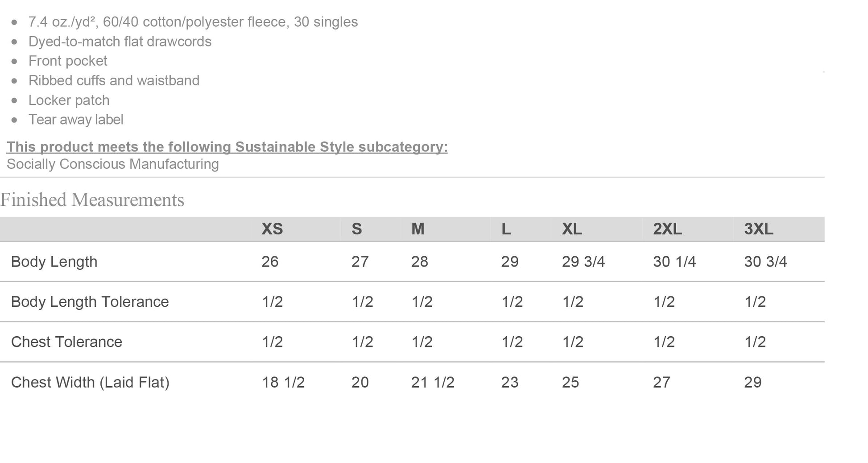Image resolution: width=868 pixels, height=463 pixels.
Task: Click the Tear away label bullet item
Action: pyautogui.click(x=76, y=120)
